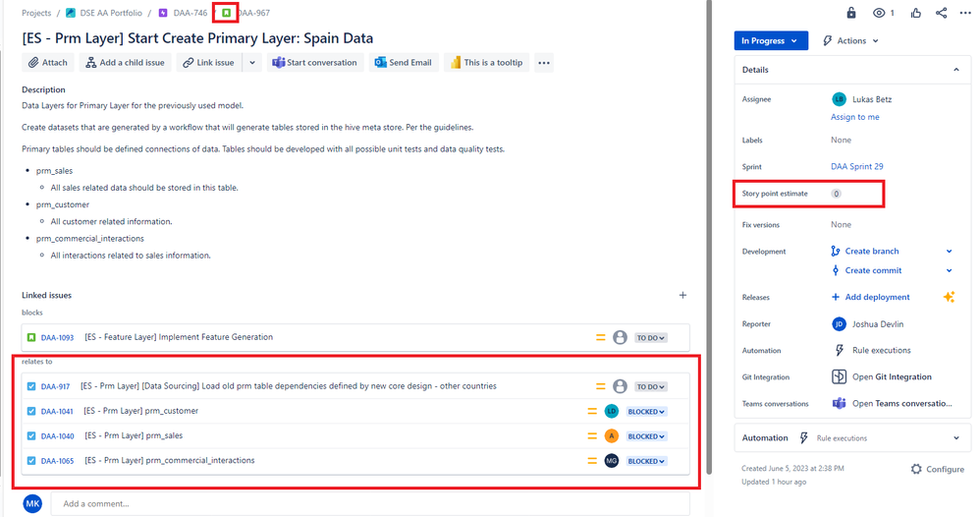Open the DAA Sprint 29 link
The image size is (980, 517).
click(x=857, y=166)
